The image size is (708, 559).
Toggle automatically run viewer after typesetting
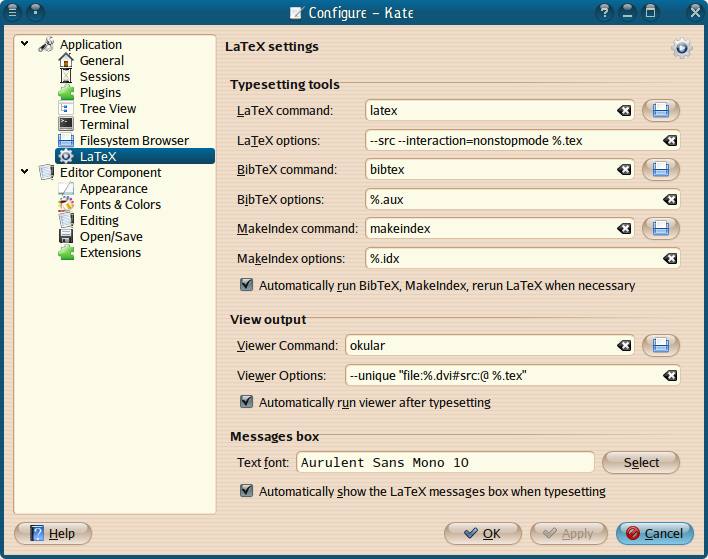click(x=247, y=402)
